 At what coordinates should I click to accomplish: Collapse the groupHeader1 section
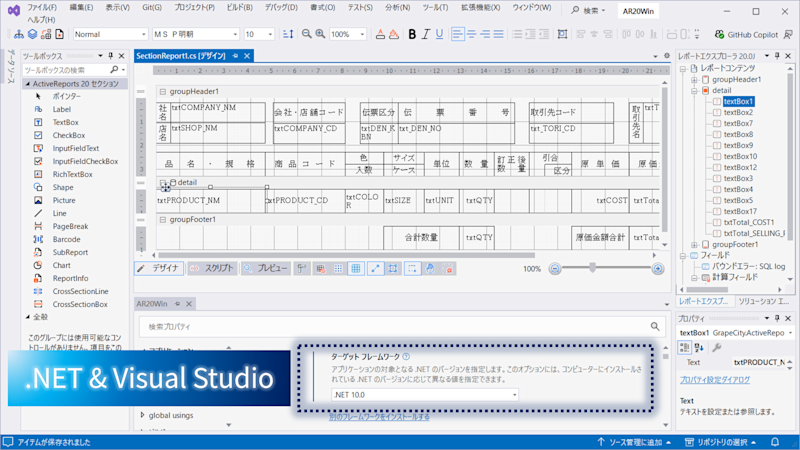162,91
